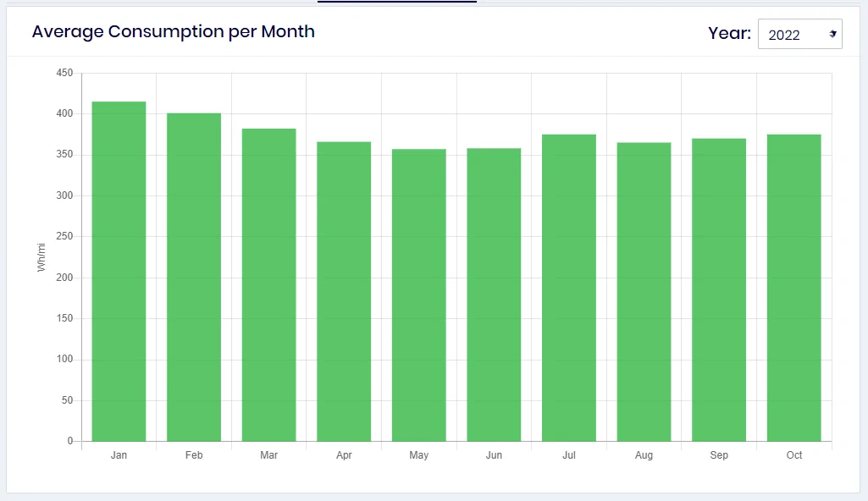Select the Aug consumption bar
The width and height of the screenshot is (868, 501).
644,292
